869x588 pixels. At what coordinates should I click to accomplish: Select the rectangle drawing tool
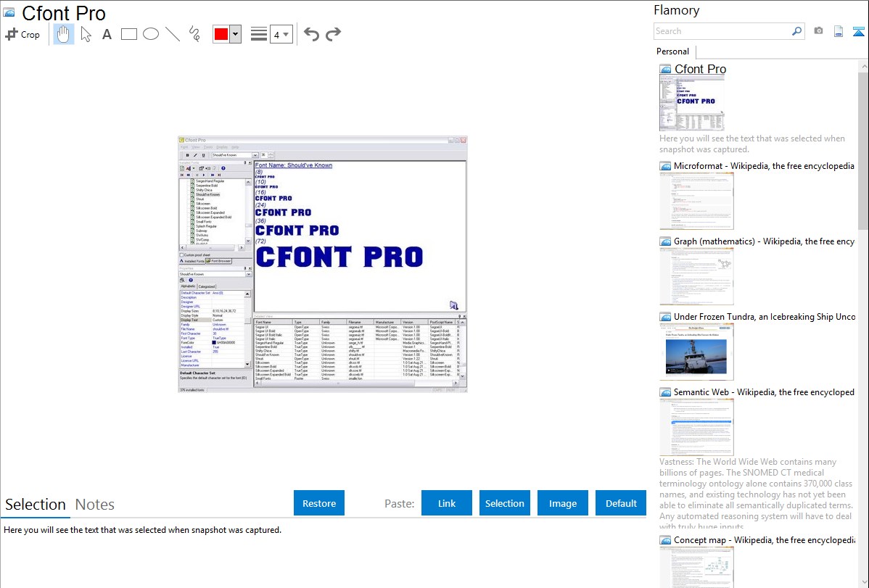(x=128, y=34)
